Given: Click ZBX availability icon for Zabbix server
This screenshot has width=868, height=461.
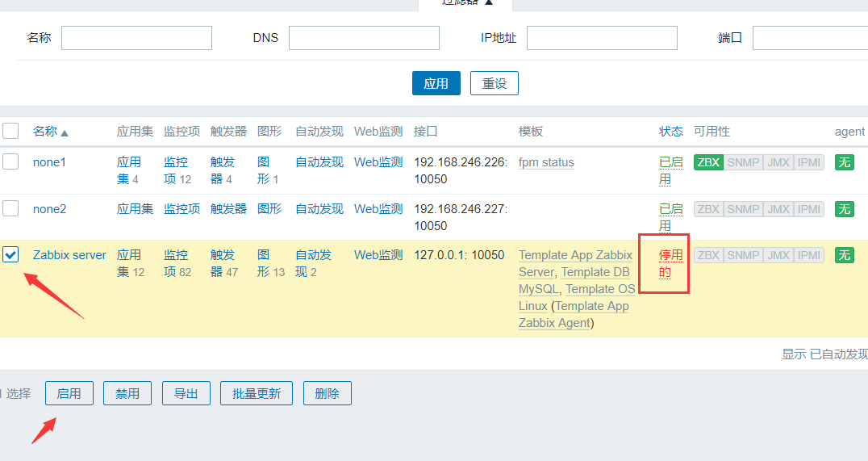Looking at the screenshot, I should [x=708, y=255].
